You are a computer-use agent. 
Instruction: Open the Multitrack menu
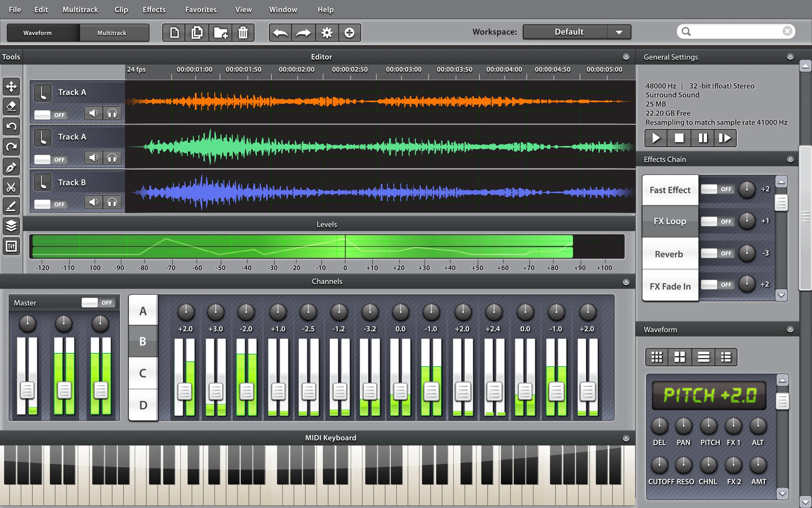pos(80,9)
